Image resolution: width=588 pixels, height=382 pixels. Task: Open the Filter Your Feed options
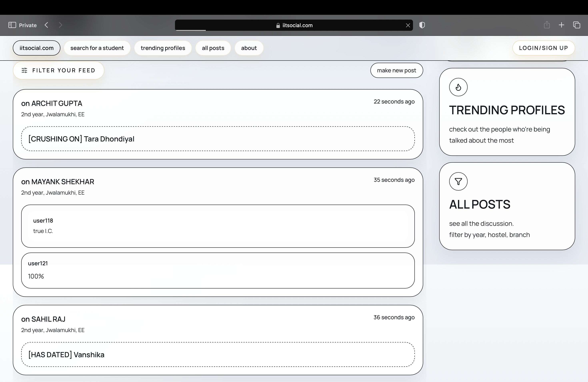[x=59, y=70]
